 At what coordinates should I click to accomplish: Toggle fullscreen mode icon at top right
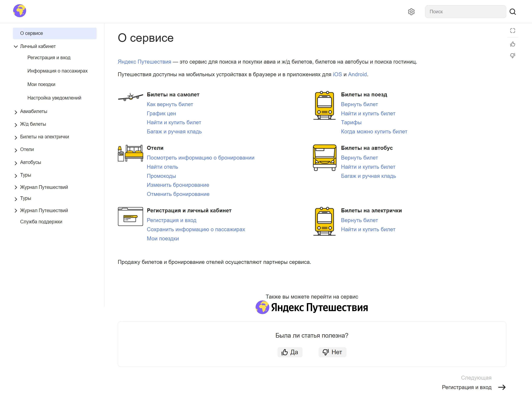(512, 31)
